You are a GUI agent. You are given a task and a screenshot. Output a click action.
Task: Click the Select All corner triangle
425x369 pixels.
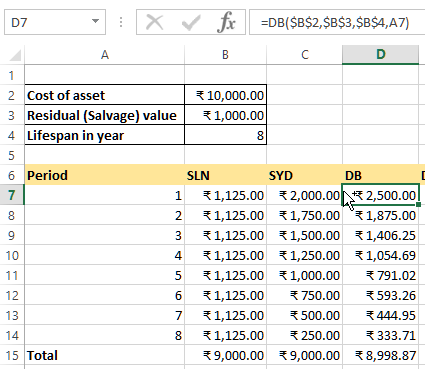[15, 55]
